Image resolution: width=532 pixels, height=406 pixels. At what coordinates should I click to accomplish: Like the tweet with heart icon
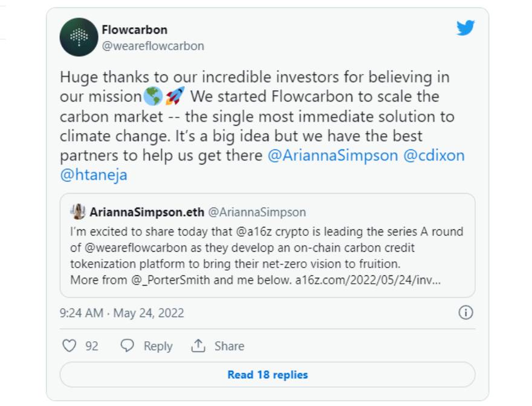click(x=69, y=345)
